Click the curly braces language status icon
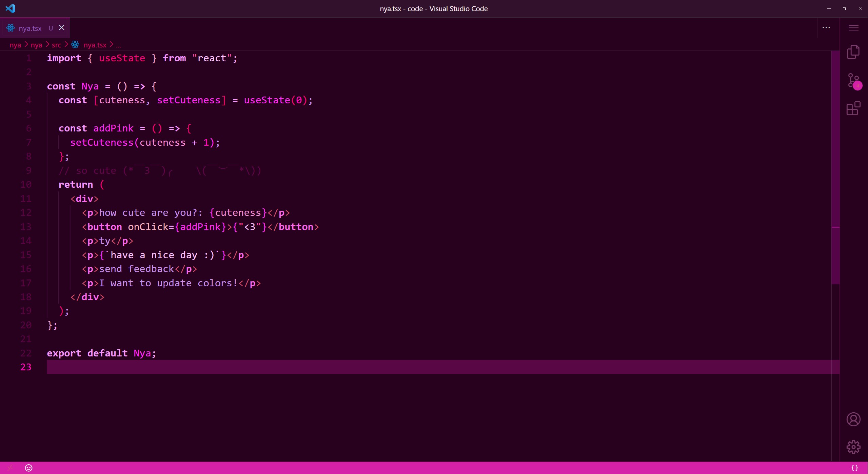868x474 pixels. (x=854, y=468)
